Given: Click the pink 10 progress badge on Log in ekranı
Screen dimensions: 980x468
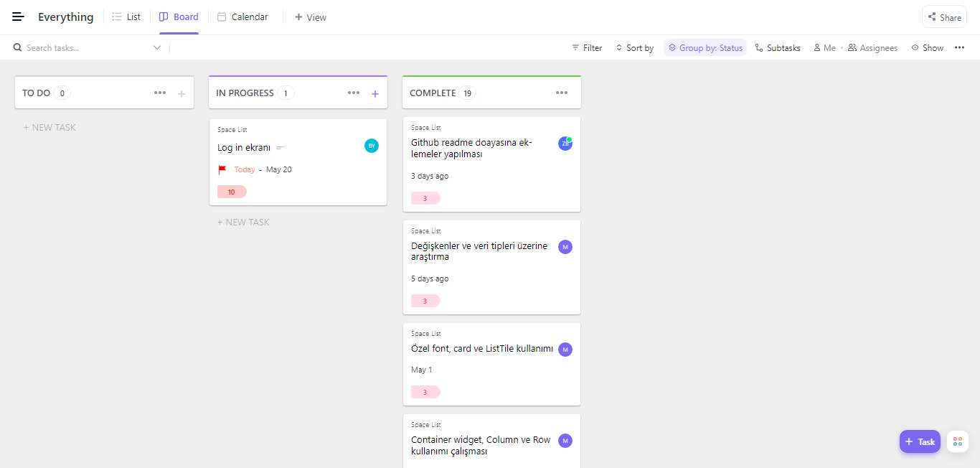Looking at the screenshot, I should [x=232, y=192].
